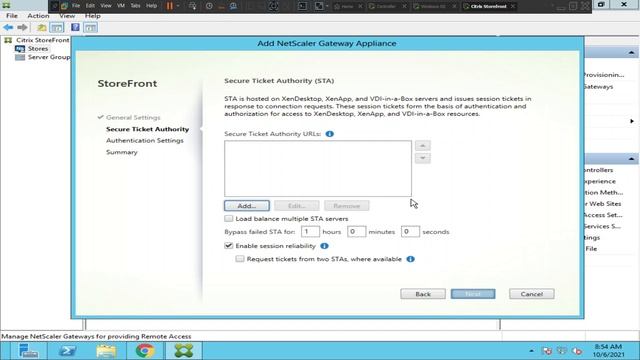Go to General Settings wizard step

[x=133, y=118]
